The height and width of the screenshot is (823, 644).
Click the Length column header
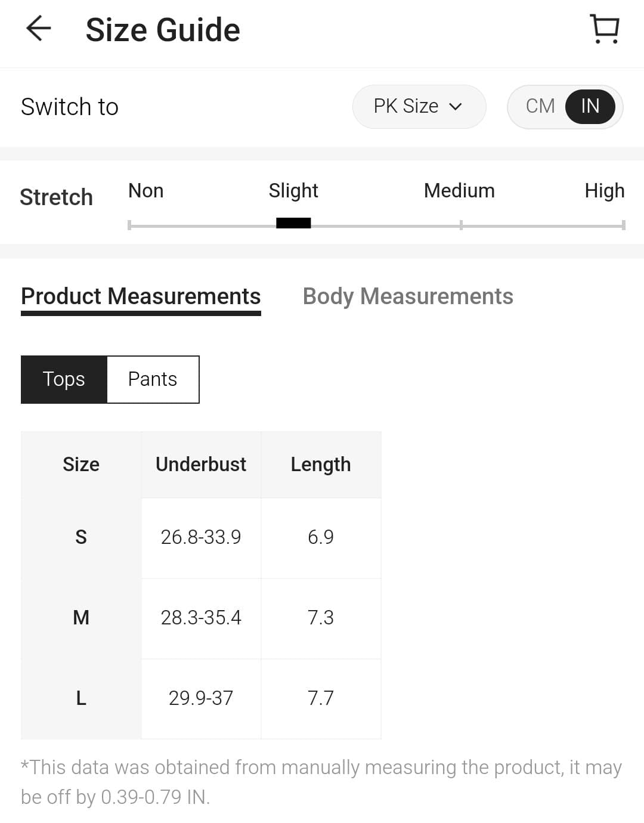(321, 465)
